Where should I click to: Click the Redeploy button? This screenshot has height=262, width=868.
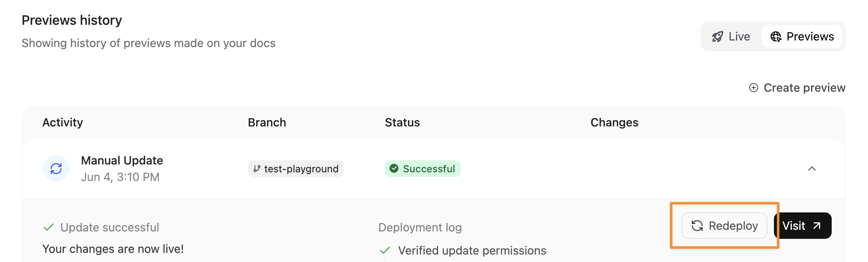pyautogui.click(x=724, y=226)
